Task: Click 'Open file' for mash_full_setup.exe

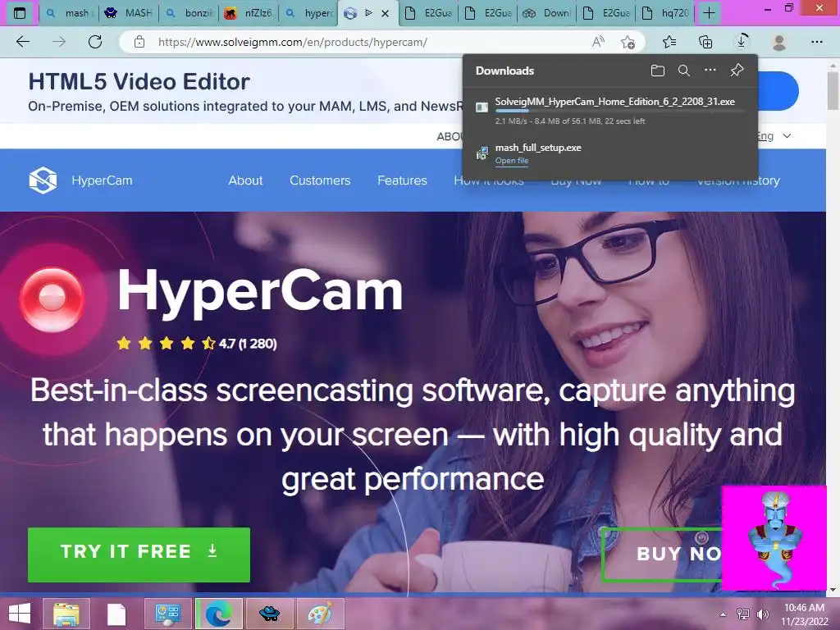Action: coord(512,161)
